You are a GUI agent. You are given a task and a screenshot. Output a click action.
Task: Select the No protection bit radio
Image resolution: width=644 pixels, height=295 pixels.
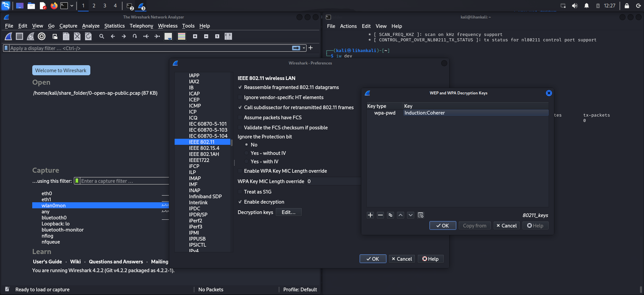(x=246, y=145)
